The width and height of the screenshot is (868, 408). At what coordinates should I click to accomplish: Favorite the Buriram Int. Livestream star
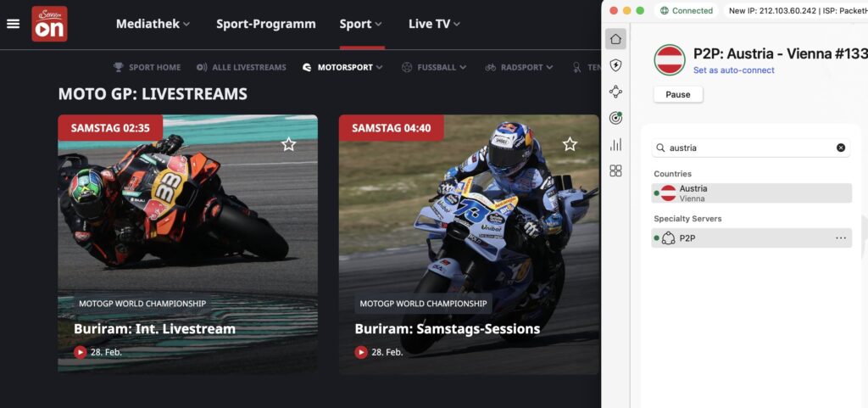(288, 144)
